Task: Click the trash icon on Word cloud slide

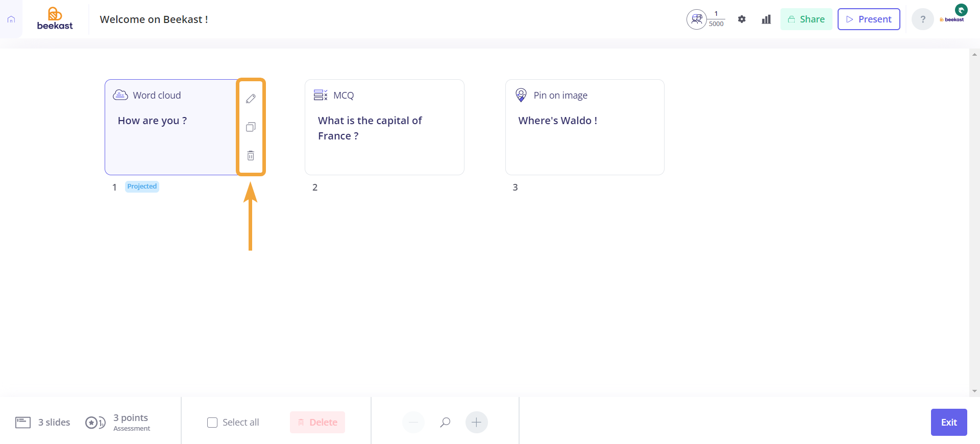Action: click(x=251, y=155)
